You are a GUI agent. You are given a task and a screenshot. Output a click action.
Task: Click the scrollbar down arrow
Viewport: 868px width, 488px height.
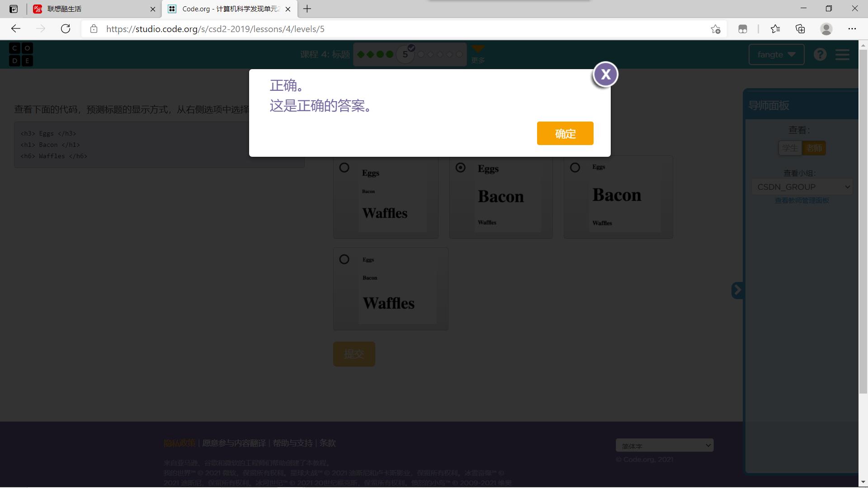863,482
